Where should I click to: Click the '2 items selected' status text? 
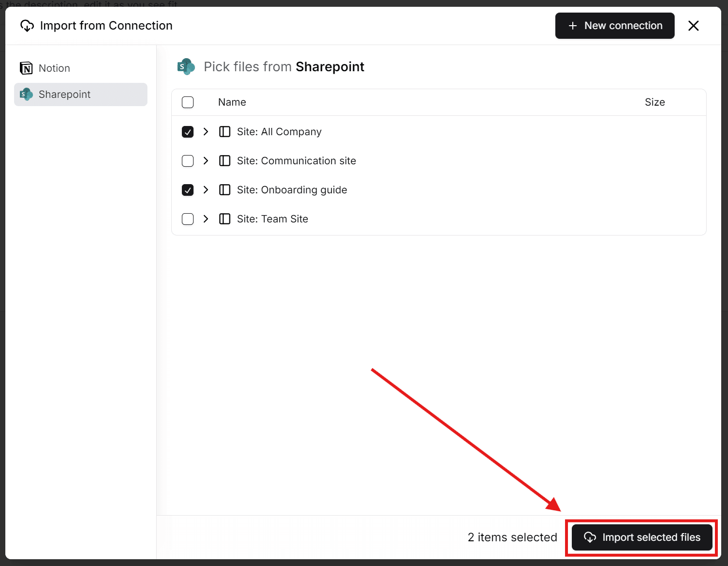coord(512,537)
